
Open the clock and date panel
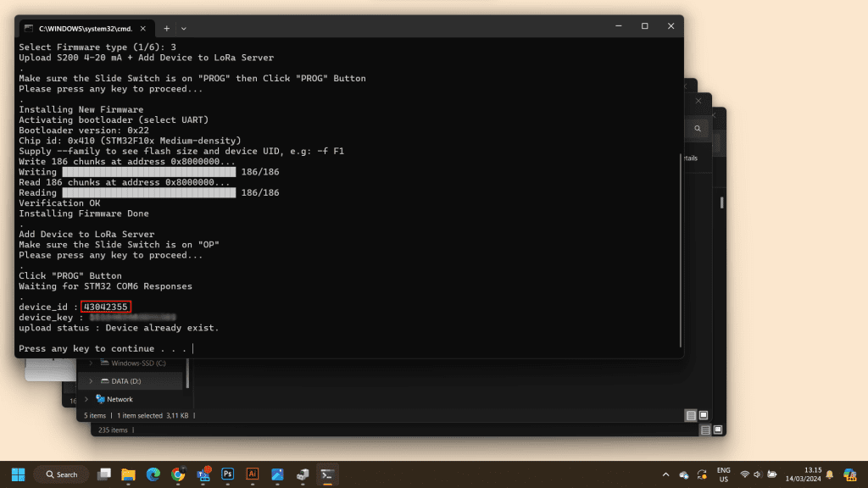click(x=813, y=474)
